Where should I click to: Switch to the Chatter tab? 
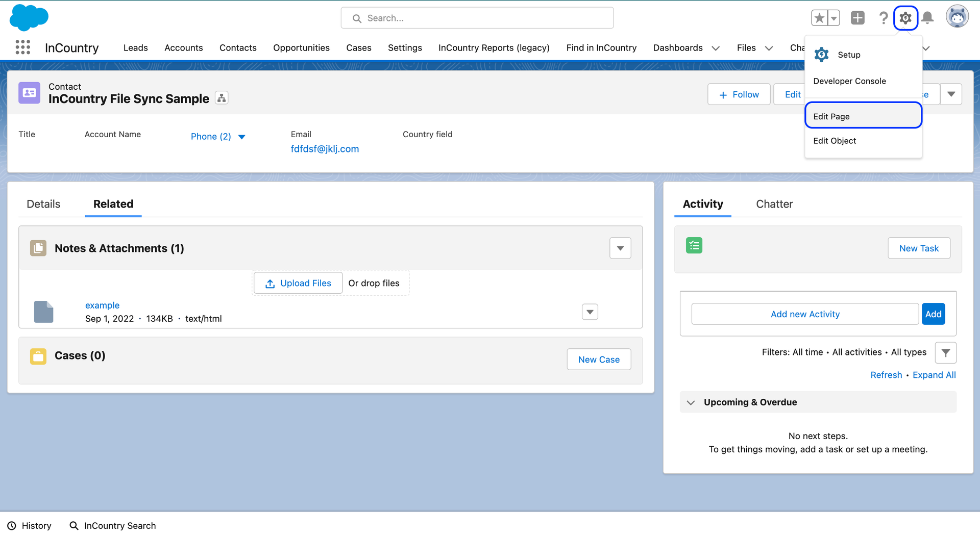774,204
